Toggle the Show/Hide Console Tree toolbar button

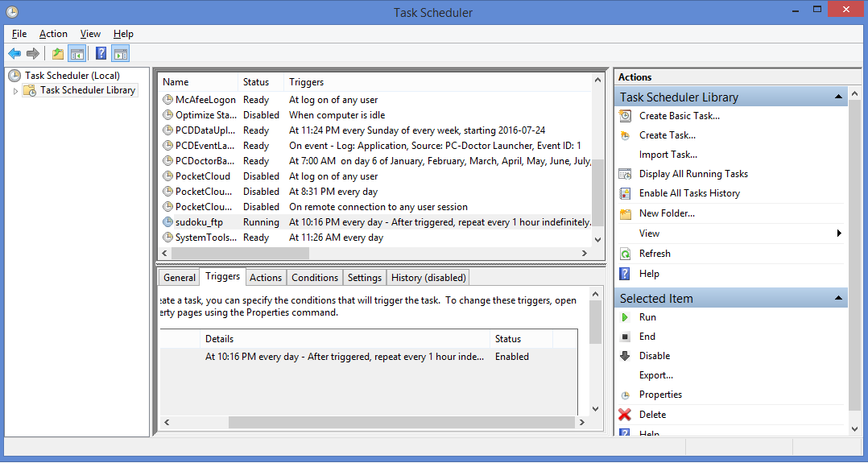[76, 54]
